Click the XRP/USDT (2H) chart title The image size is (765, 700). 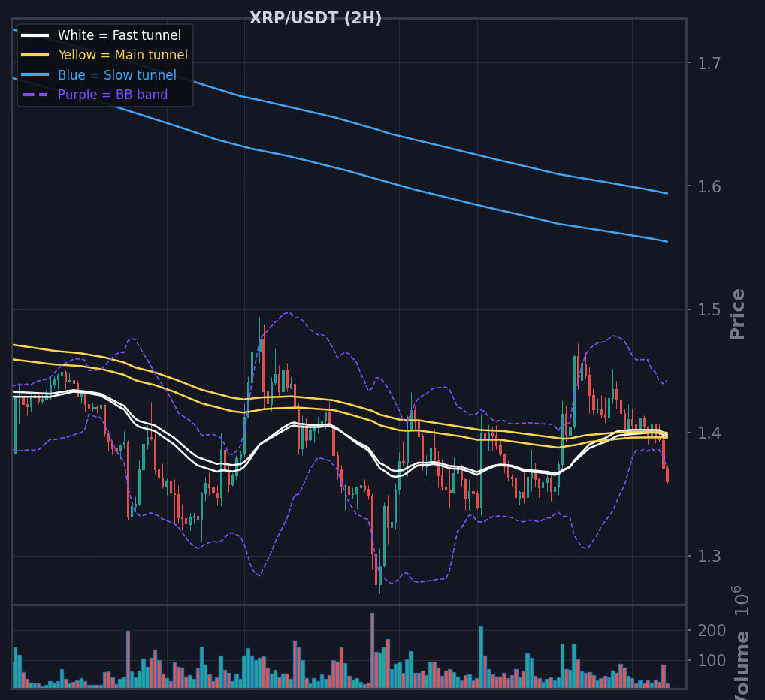(x=315, y=18)
